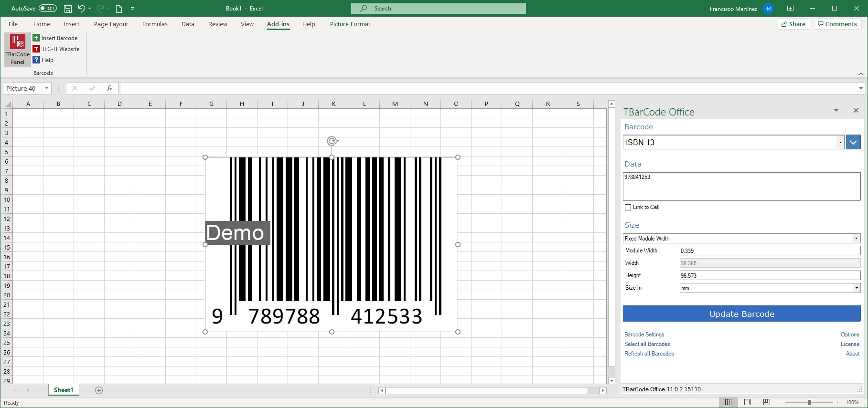The width and height of the screenshot is (868, 408).
Task: Click the Insert Barcode plus icon
Action: coord(36,38)
